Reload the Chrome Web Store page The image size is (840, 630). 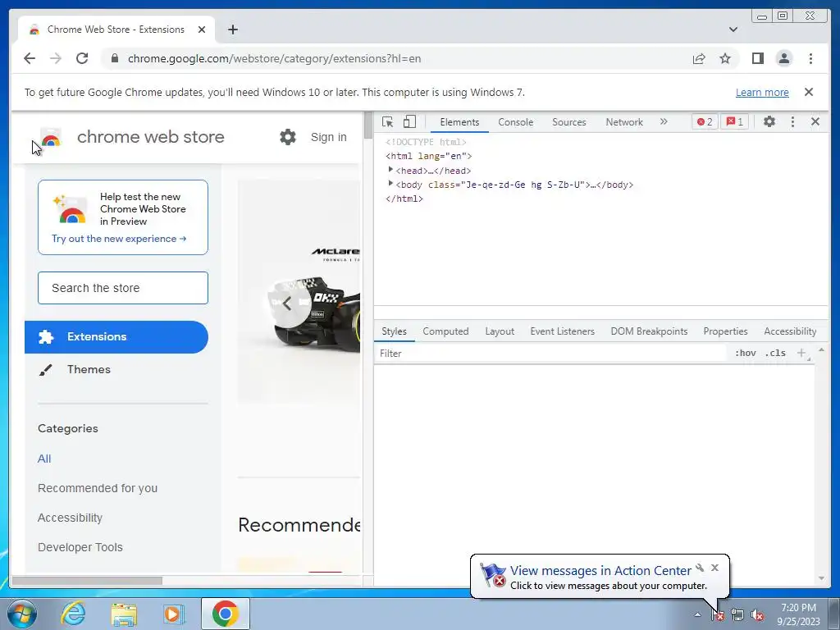[x=82, y=58]
